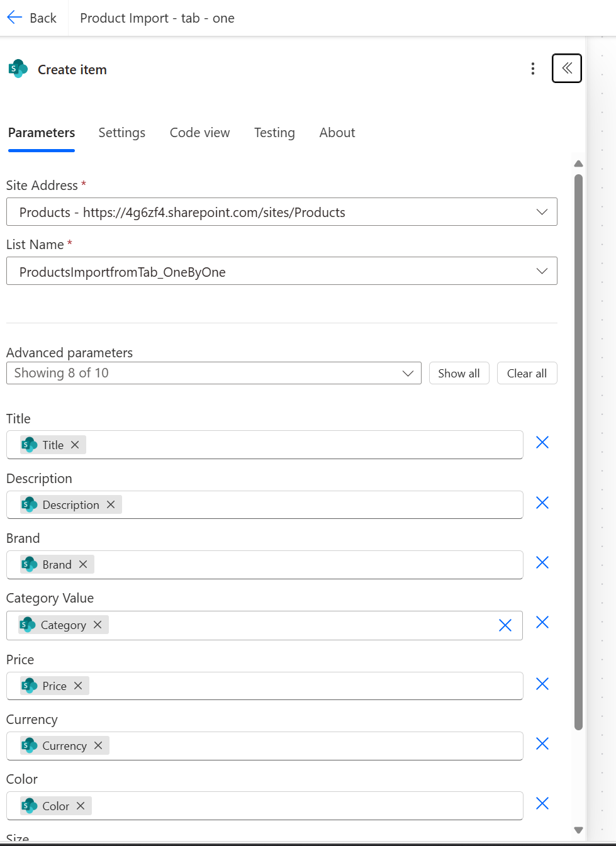Screen dimensions: 616x846
Task: Expand the Showing 8 of 10 parameters dropdown
Action: [x=408, y=373]
